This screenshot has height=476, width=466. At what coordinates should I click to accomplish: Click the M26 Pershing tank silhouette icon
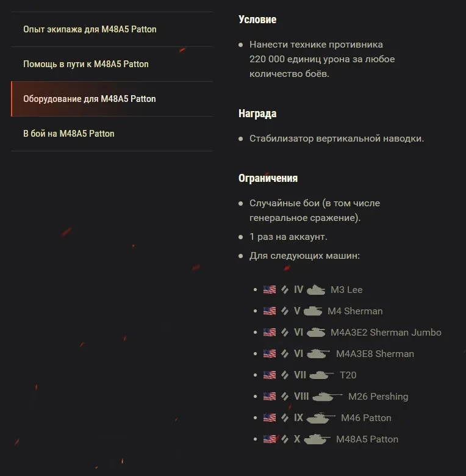328,396
